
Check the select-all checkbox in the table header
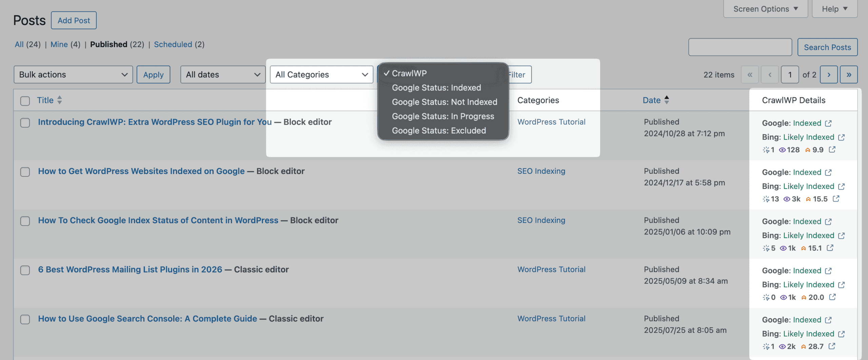[x=25, y=100]
